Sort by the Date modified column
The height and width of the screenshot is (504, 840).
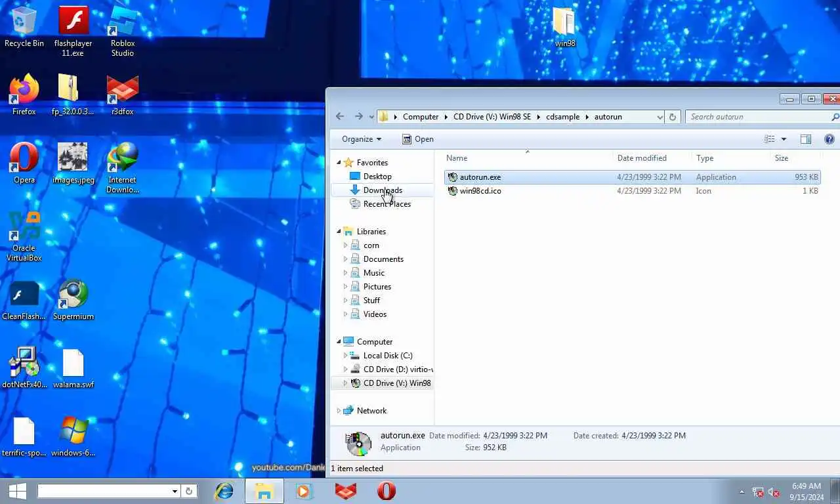click(x=652, y=158)
